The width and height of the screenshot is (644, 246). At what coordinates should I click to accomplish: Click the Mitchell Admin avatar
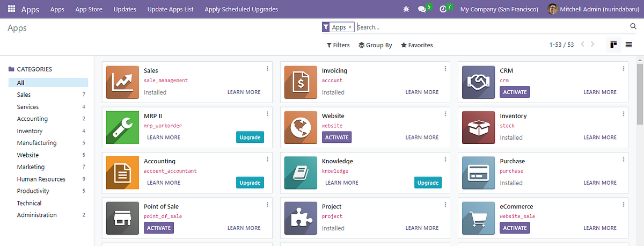tap(552, 9)
